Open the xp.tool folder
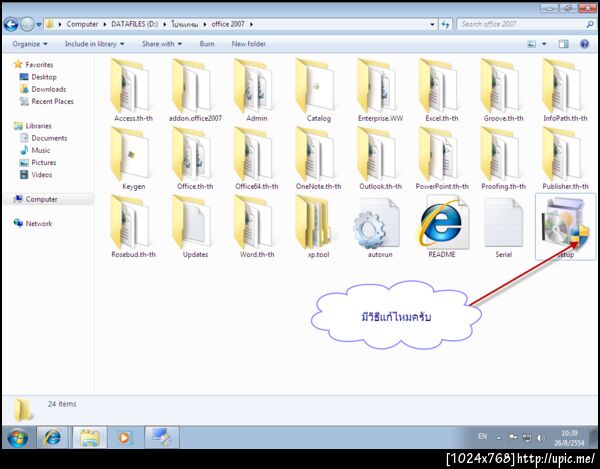 click(318, 227)
